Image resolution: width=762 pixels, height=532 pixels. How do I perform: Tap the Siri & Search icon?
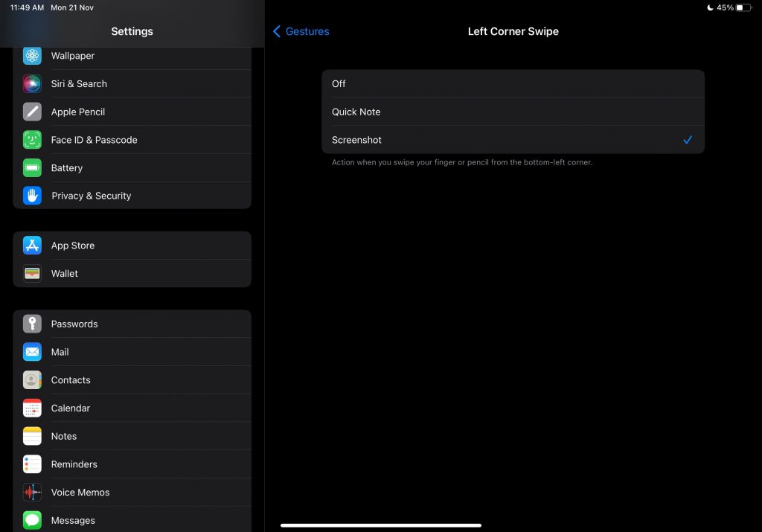point(32,84)
